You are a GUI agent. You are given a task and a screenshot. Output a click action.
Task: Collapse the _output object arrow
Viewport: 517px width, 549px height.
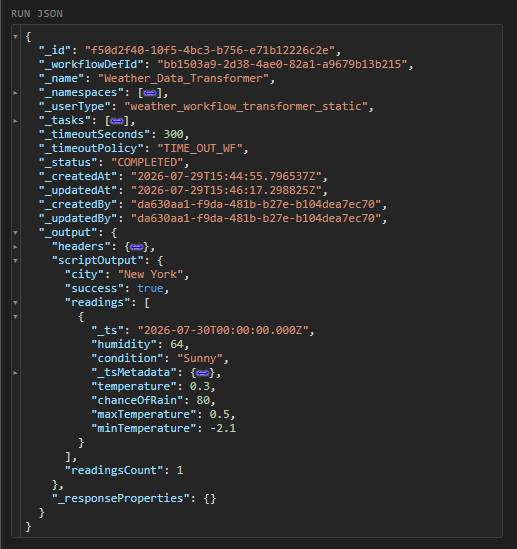tap(15, 232)
